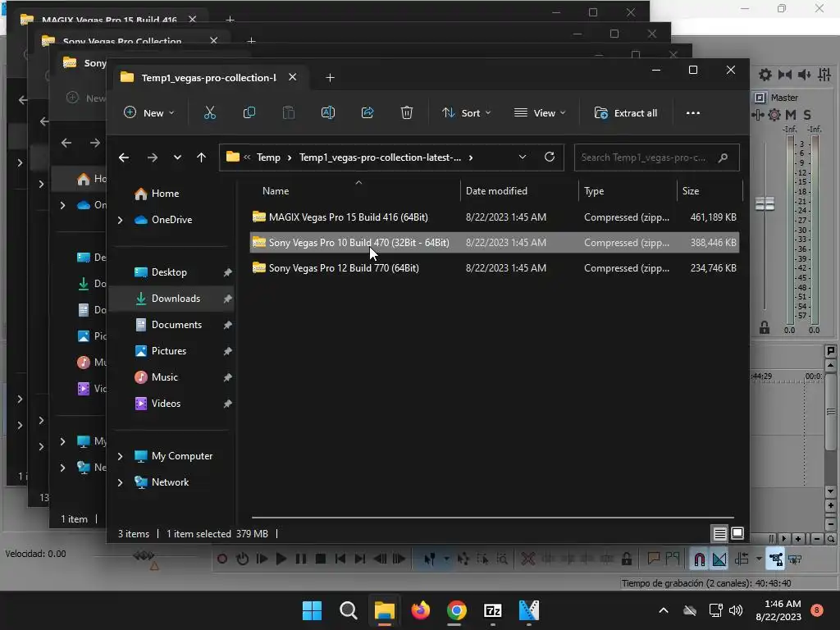Toggle Auto Ripple in Vegas toolbar

click(742, 559)
